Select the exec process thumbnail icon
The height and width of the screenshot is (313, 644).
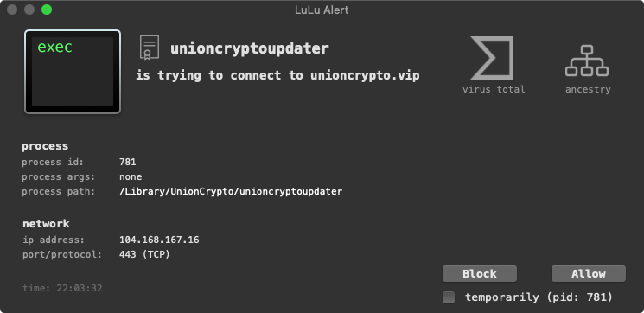pos(73,72)
